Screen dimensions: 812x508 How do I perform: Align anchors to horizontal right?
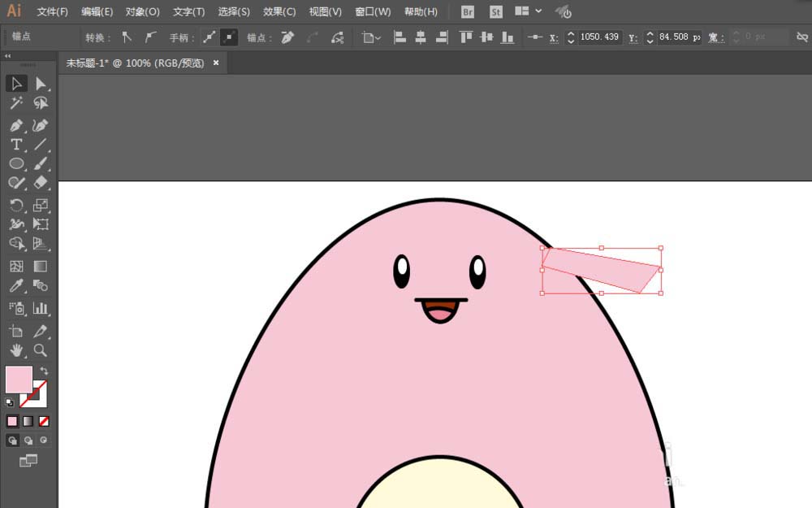coord(442,37)
